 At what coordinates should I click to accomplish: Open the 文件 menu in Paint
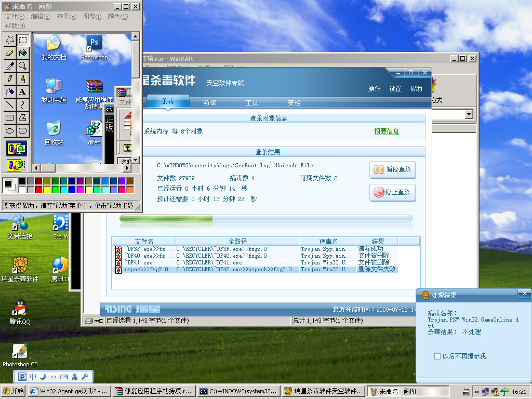15,17
